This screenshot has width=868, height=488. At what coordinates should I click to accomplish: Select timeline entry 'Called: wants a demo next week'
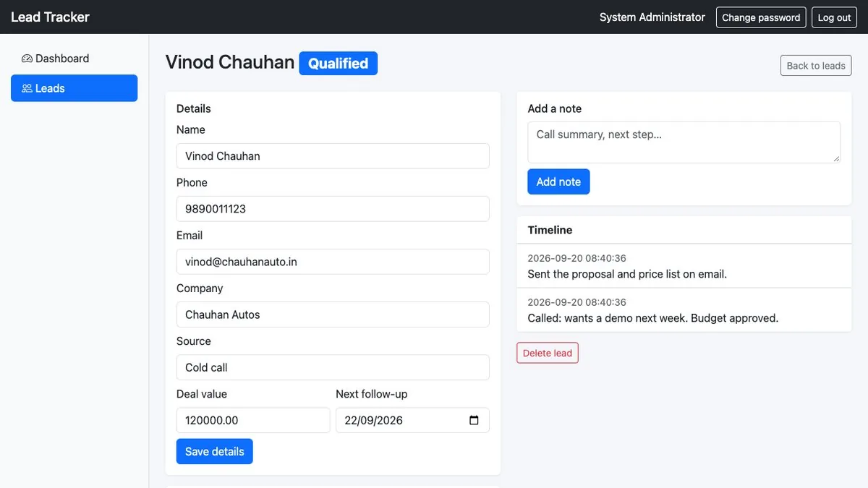(x=684, y=310)
